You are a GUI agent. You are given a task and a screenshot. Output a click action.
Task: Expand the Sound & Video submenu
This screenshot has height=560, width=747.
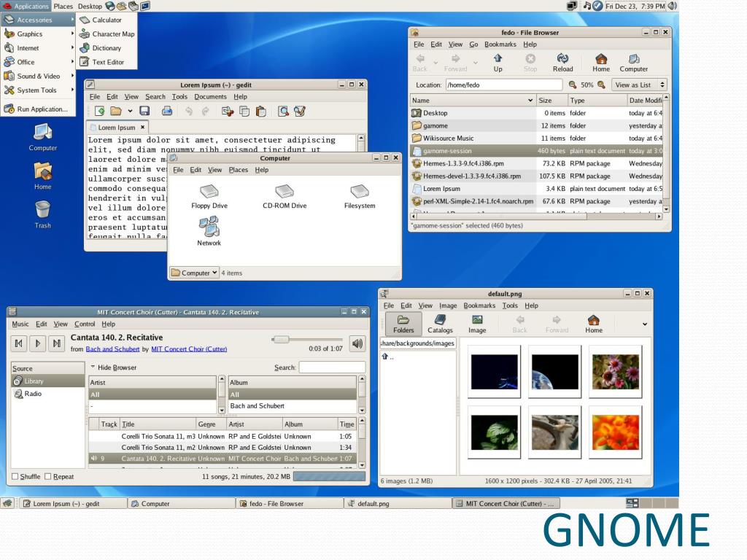click(38, 76)
